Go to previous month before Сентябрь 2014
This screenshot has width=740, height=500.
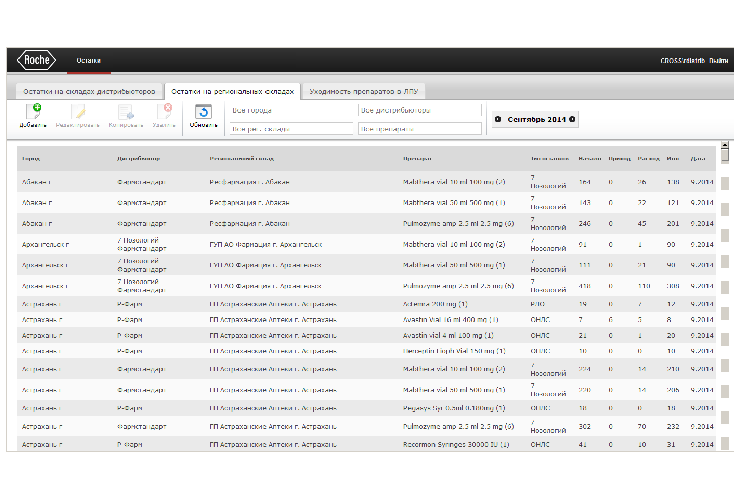[x=498, y=119]
